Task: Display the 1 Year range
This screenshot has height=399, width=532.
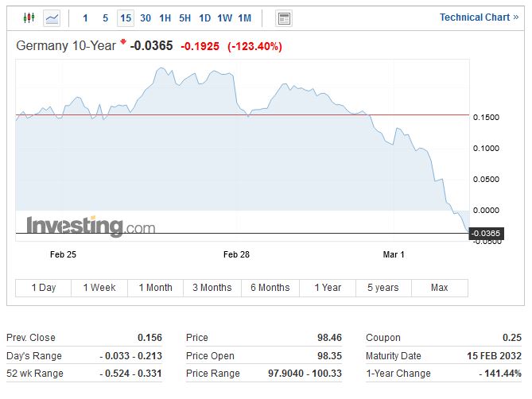Action: pos(328,288)
